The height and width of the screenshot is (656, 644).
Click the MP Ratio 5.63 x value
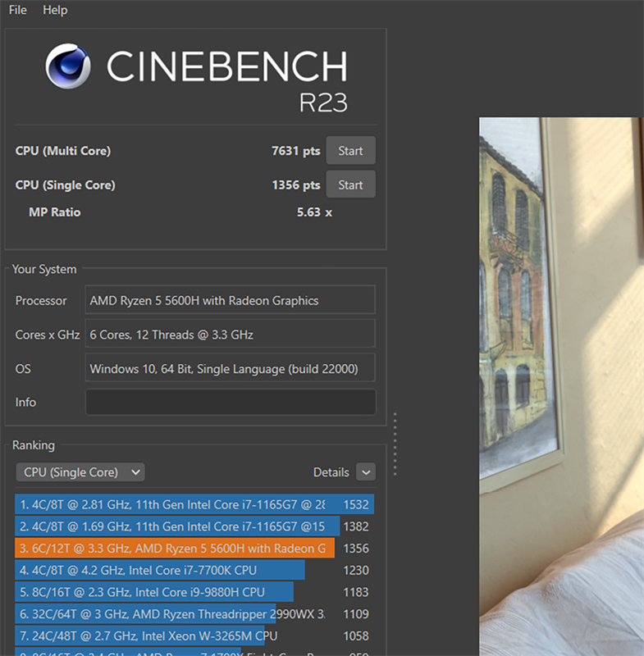[x=314, y=212]
